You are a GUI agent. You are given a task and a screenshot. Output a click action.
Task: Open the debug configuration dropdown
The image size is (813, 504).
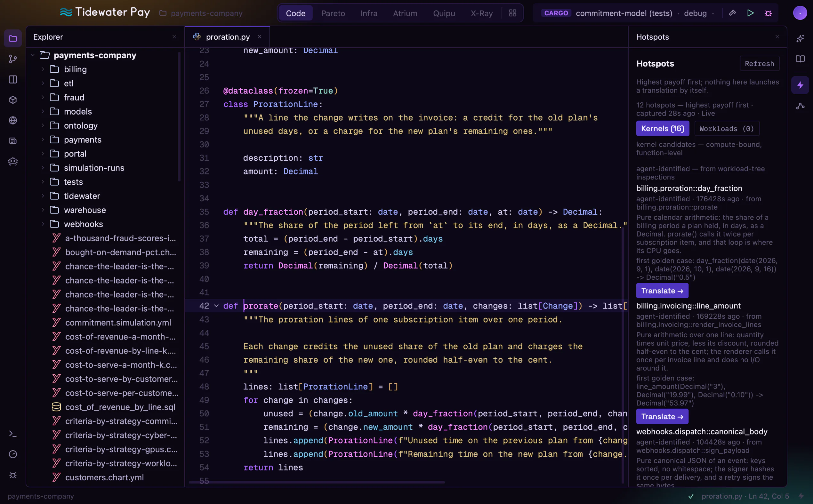pos(699,13)
